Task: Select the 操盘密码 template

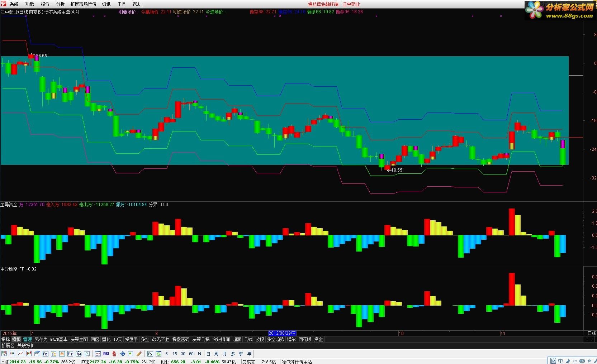Action: coord(181,339)
